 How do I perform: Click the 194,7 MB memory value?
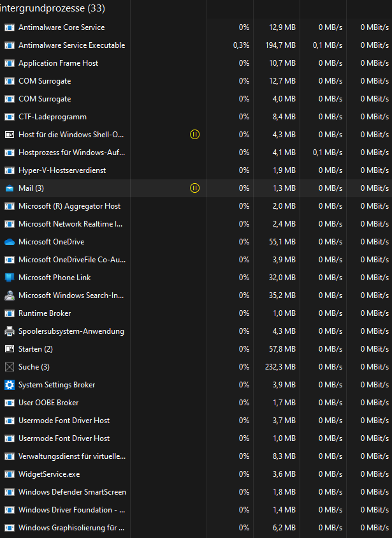280,45
